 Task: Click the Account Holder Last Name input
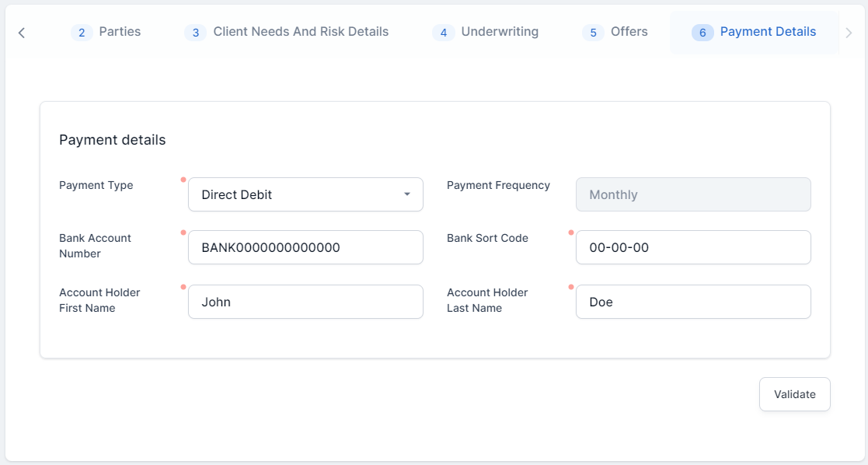(693, 302)
